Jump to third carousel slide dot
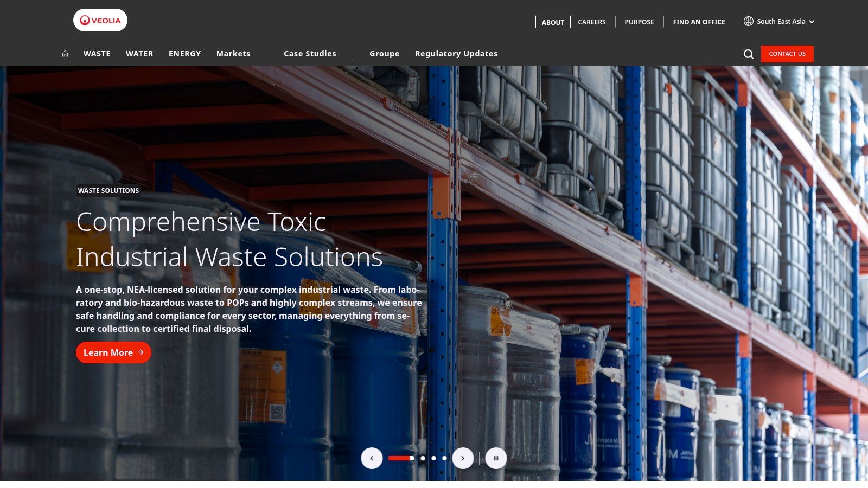868x488 pixels. pyautogui.click(x=433, y=458)
